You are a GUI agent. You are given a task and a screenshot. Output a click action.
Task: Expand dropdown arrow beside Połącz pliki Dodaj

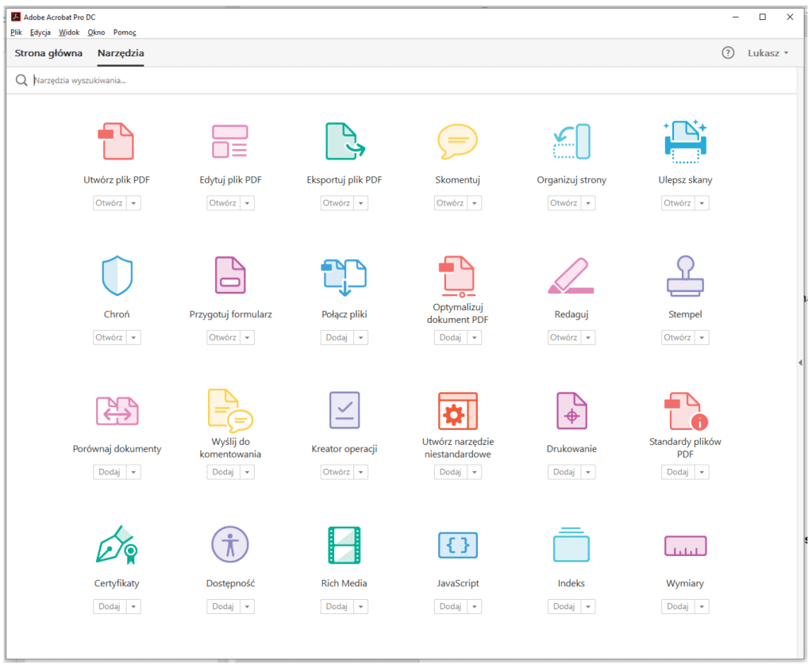tap(361, 338)
